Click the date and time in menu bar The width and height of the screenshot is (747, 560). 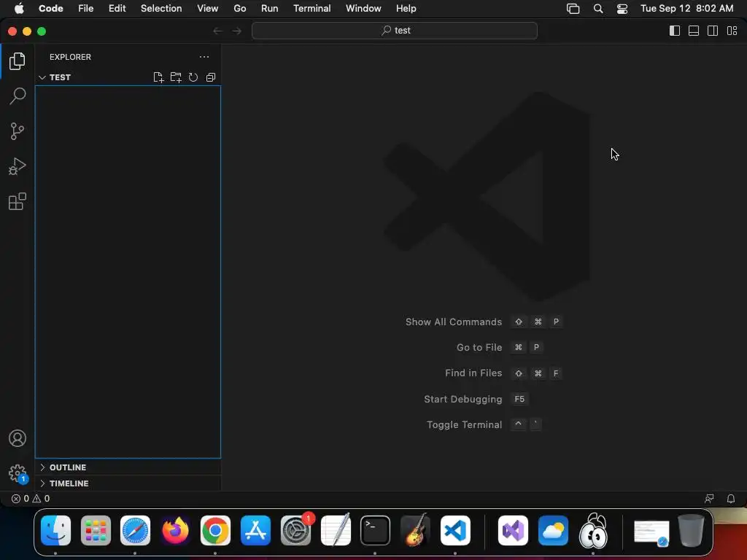pyautogui.click(x=686, y=9)
